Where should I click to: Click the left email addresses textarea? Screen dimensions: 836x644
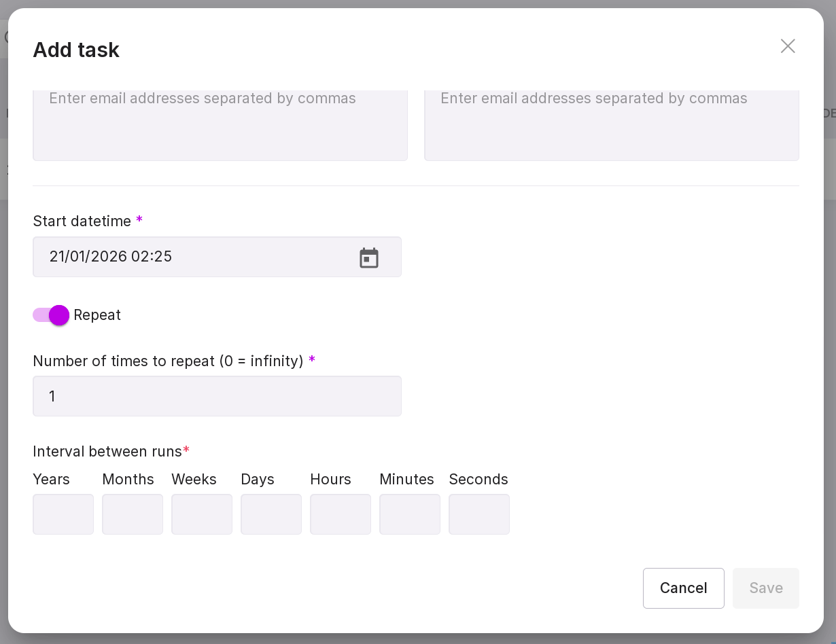[x=220, y=124]
